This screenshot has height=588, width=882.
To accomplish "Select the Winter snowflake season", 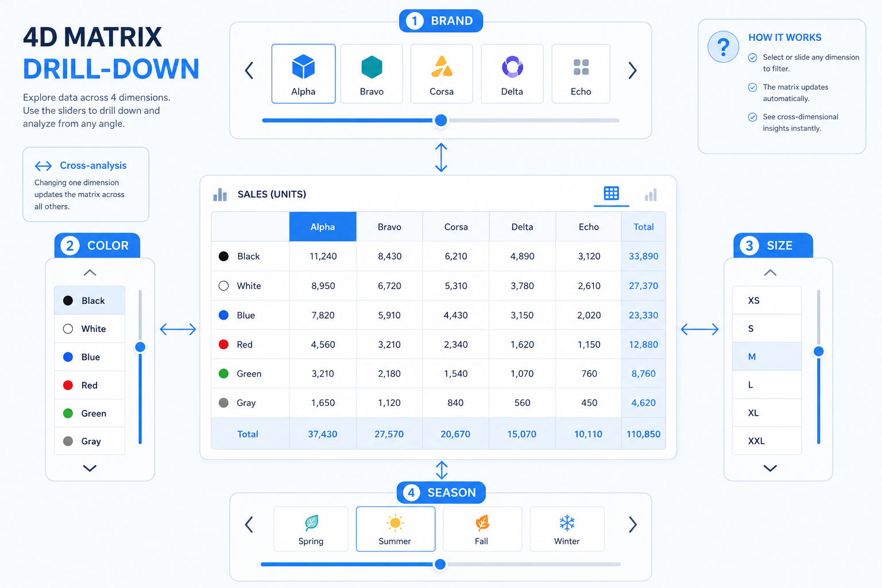I will (x=567, y=529).
